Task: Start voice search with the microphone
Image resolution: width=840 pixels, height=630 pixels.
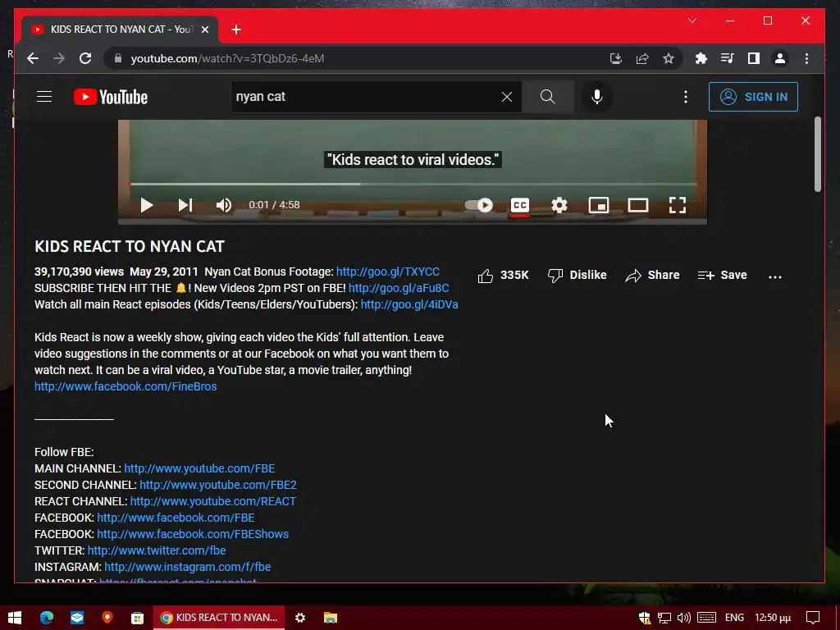Action: click(x=597, y=97)
